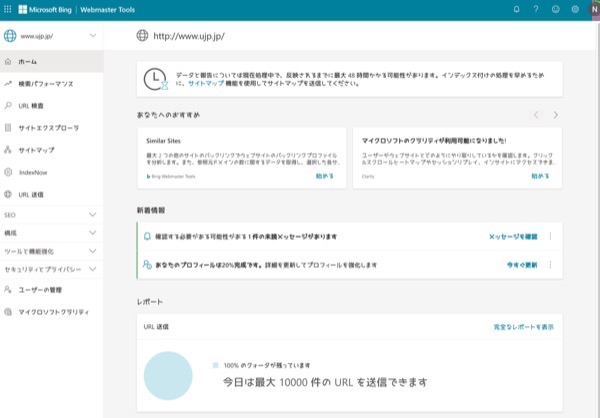
Task: Open the settings gear in header
Action: coord(575,10)
